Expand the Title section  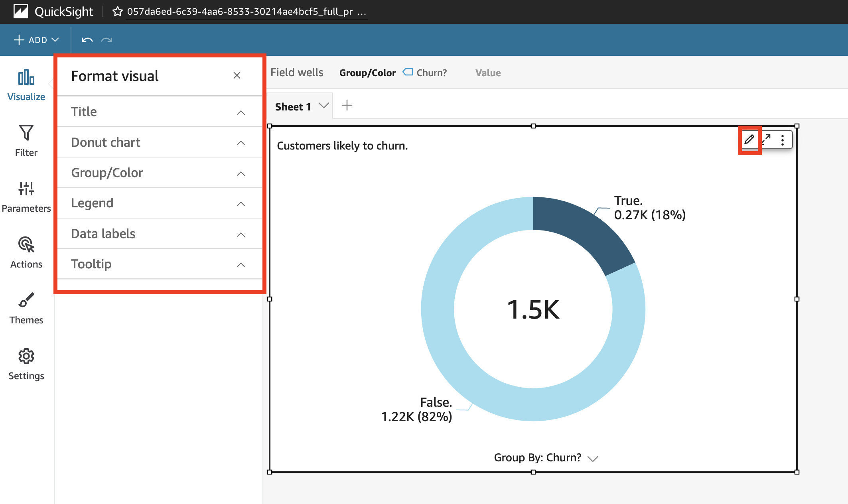point(160,112)
